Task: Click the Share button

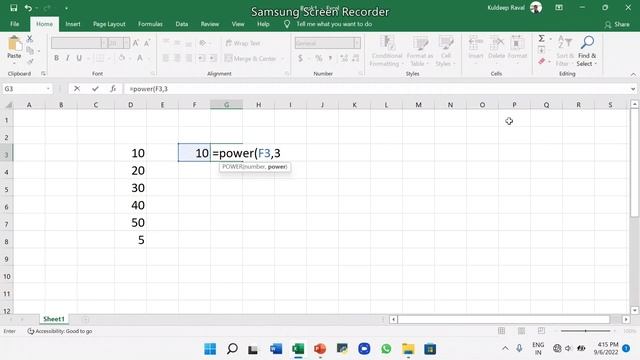Action: coord(617,24)
